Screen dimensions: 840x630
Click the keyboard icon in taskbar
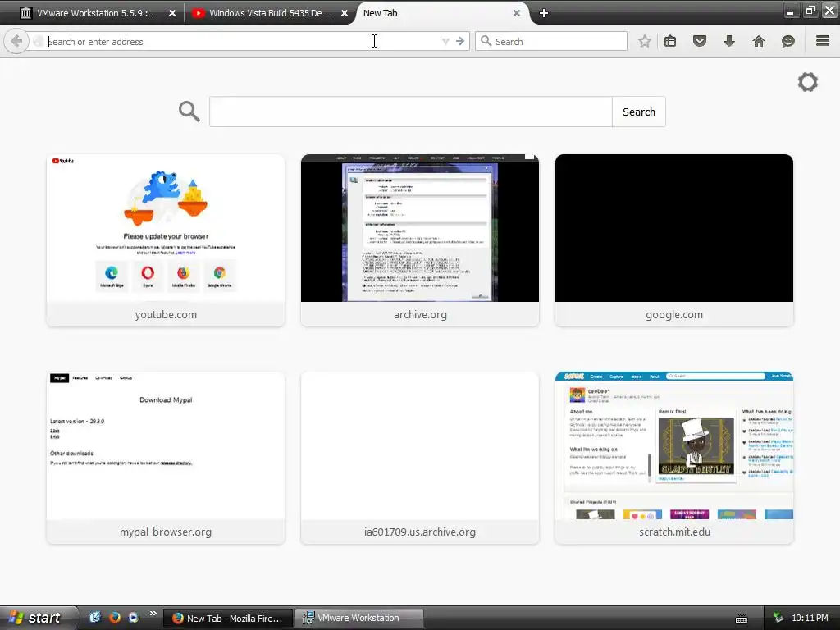pyautogui.click(x=742, y=619)
